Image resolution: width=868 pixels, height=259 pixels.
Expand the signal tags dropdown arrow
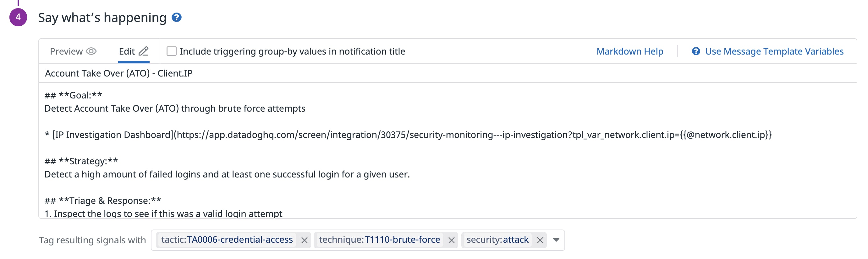click(x=556, y=240)
